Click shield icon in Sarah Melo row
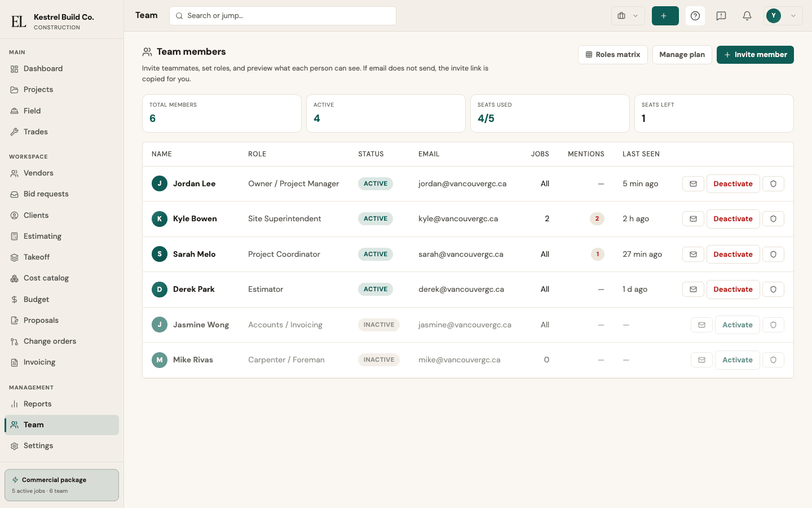This screenshot has height=508, width=812. click(x=773, y=255)
